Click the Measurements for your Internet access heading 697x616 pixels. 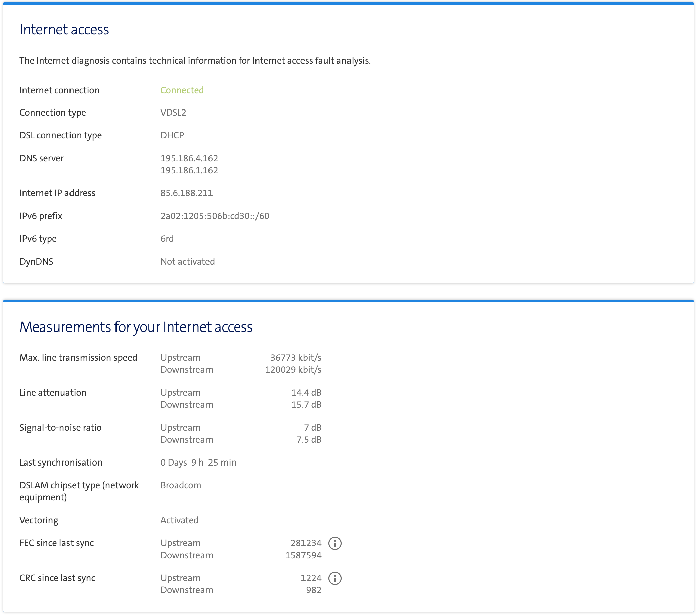136,327
